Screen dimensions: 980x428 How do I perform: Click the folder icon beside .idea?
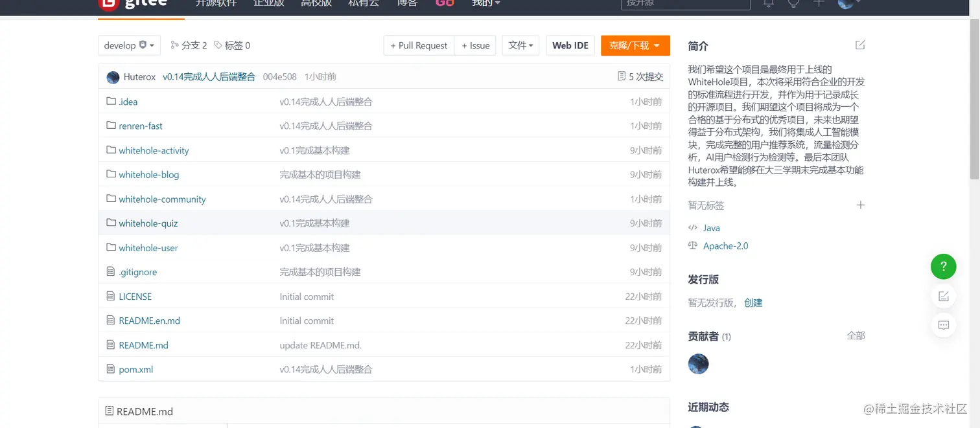tap(111, 101)
